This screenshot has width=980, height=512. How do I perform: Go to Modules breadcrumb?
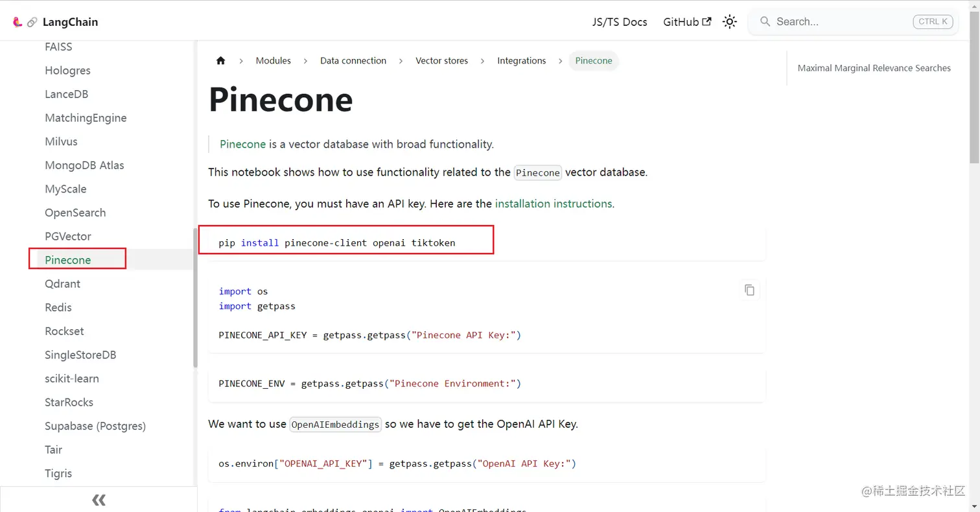[273, 60]
